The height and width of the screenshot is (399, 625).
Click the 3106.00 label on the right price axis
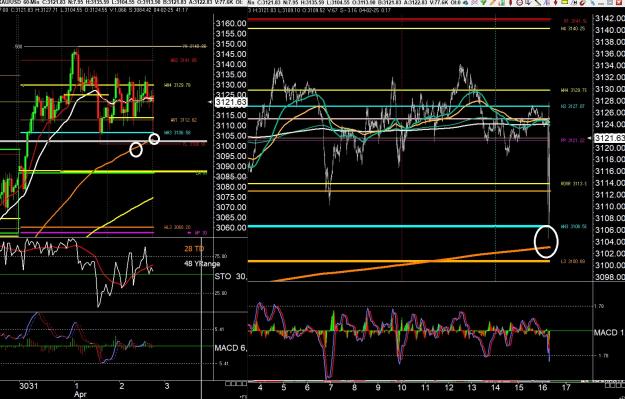[610, 230]
